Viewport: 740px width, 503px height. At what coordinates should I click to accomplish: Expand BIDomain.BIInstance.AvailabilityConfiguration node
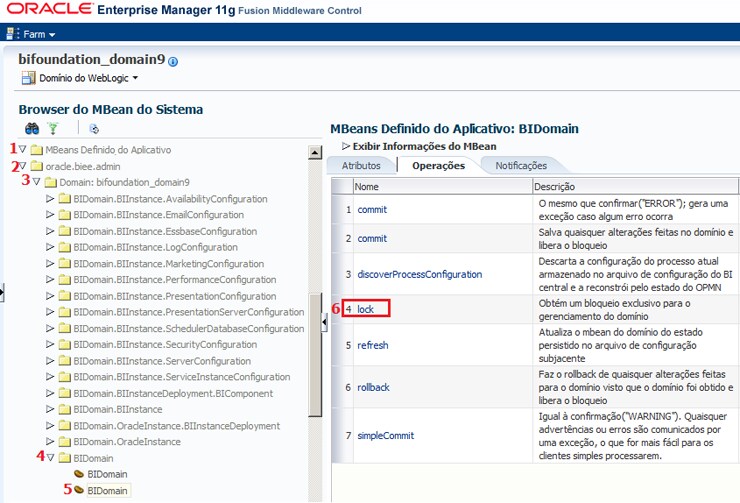50,199
